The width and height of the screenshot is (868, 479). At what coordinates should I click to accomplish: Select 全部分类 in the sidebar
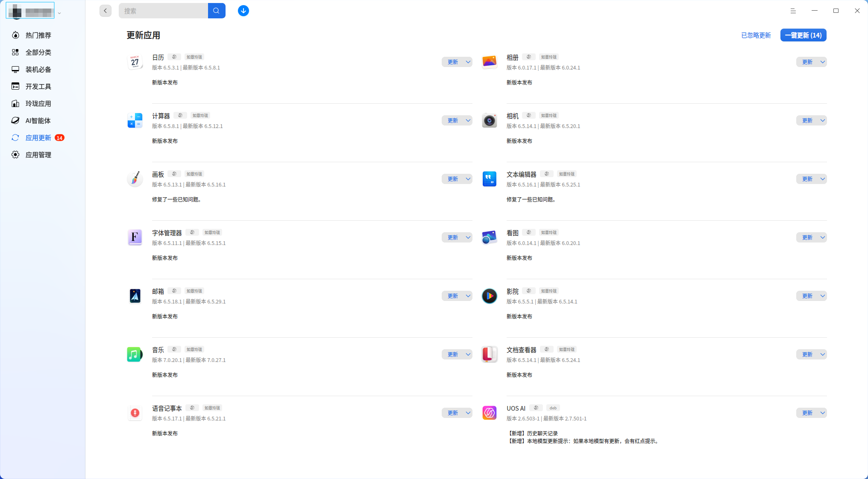point(38,52)
